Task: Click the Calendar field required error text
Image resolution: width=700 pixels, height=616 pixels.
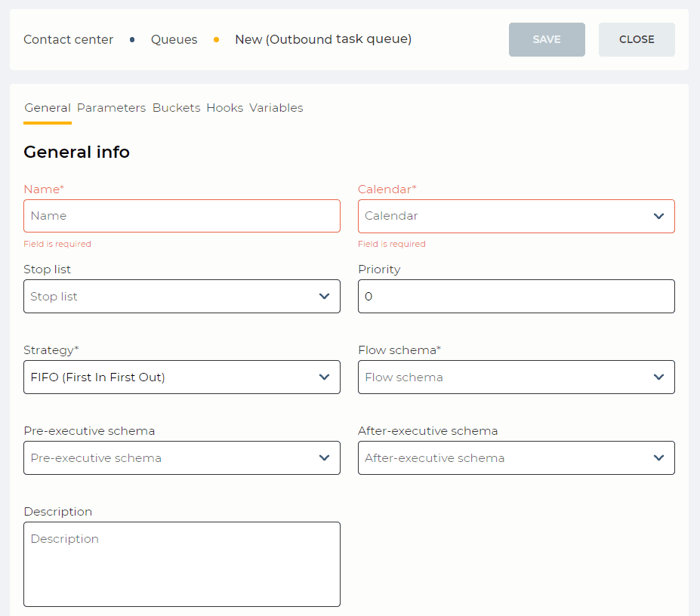Action: (x=391, y=244)
